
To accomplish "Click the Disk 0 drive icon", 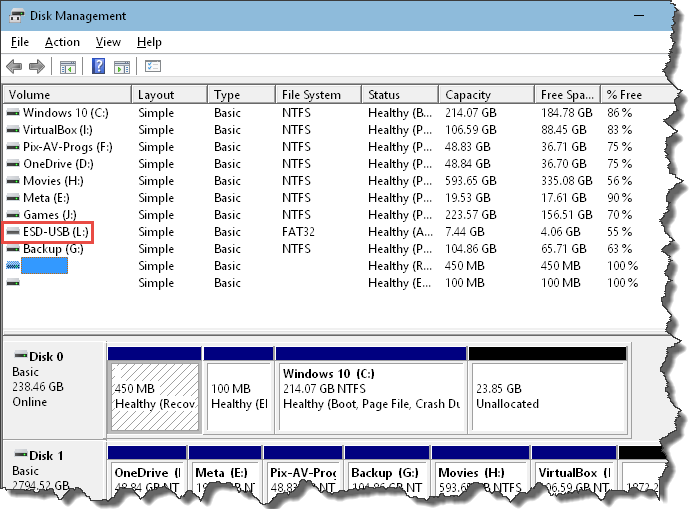I will tap(21, 355).
